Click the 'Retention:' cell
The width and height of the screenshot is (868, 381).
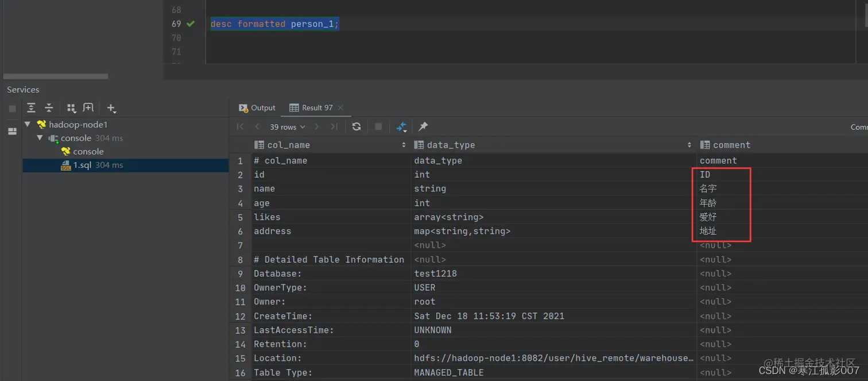tap(331, 344)
